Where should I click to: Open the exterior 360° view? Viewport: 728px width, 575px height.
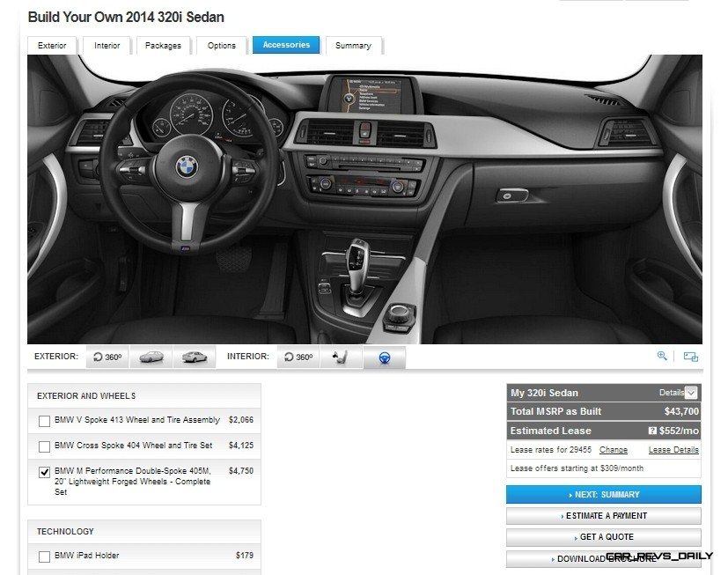tap(107, 358)
